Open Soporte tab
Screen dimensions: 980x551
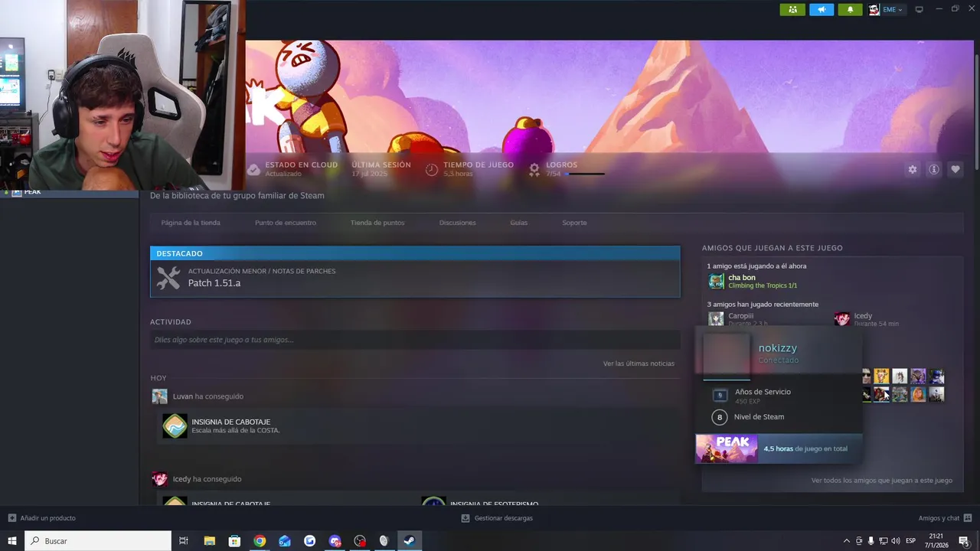pyautogui.click(x=574, y=223)
